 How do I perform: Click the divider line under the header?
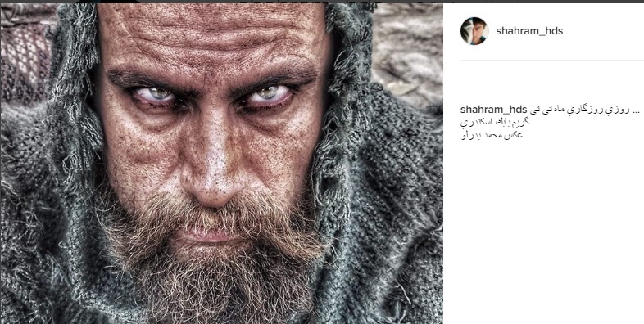pos(552,61)
